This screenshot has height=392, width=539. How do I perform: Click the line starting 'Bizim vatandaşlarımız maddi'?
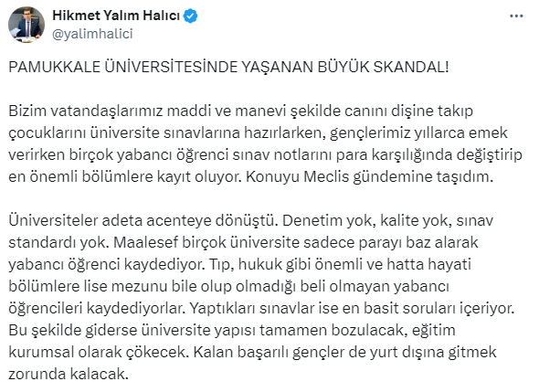tap(240, 111)
